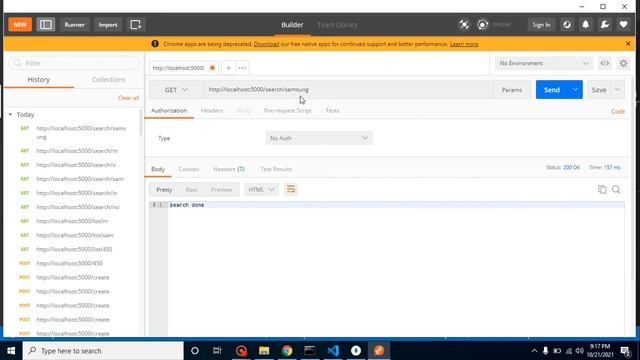Screen dimensions: 640x360
Task: Toggle the sidebar layout icon
Action: click(x=46, y=24)
